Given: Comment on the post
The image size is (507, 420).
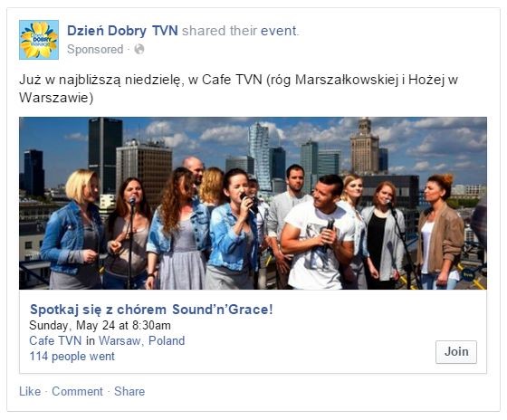Looking at the screenshot, I should click(x=77, y=391).
